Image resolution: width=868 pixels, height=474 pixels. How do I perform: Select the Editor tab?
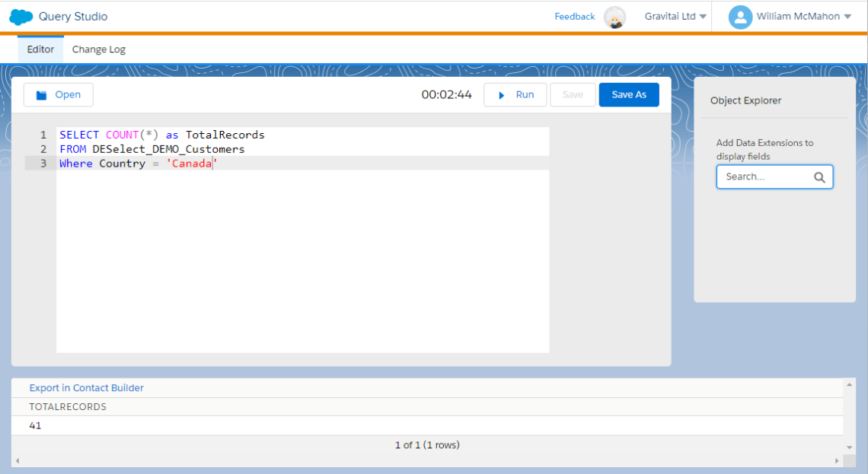(x=40, y=49)
